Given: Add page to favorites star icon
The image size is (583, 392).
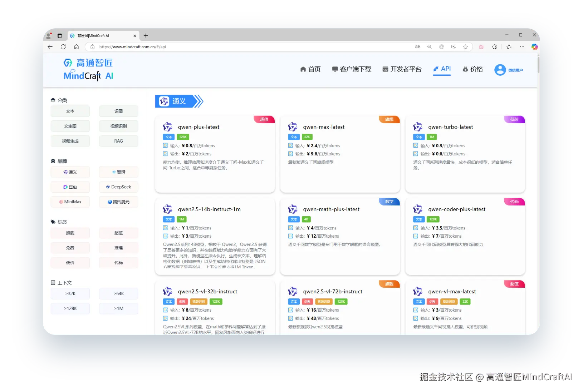Looking at the screenshot, I should 465,47.
